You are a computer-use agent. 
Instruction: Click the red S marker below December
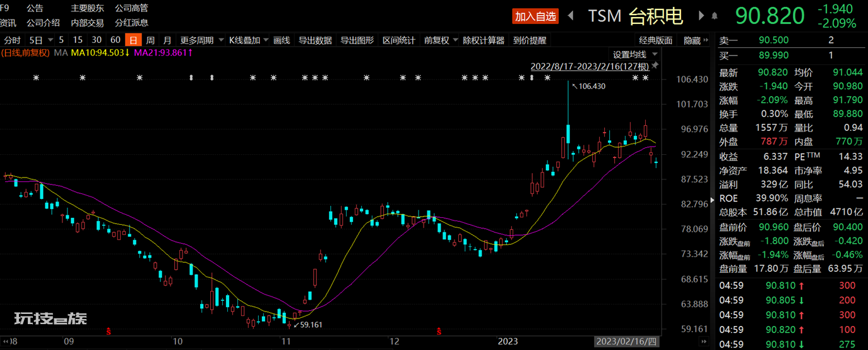439,330
